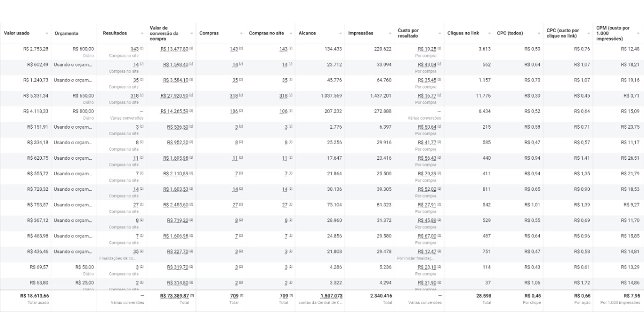Click the 709 total purchases link
The width and height of the screenshot is (644, 335).
click(x=233, y=295)
